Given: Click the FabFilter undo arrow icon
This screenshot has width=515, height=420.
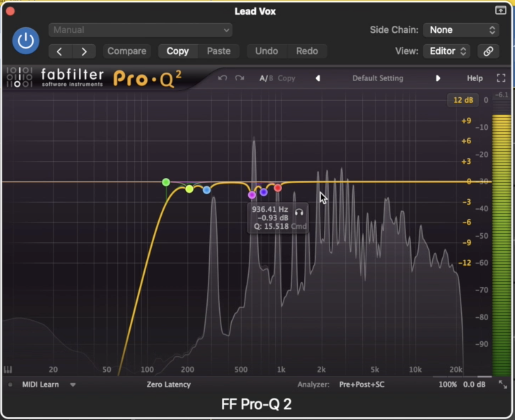Looking at the screenshot, I should (223, 78).
